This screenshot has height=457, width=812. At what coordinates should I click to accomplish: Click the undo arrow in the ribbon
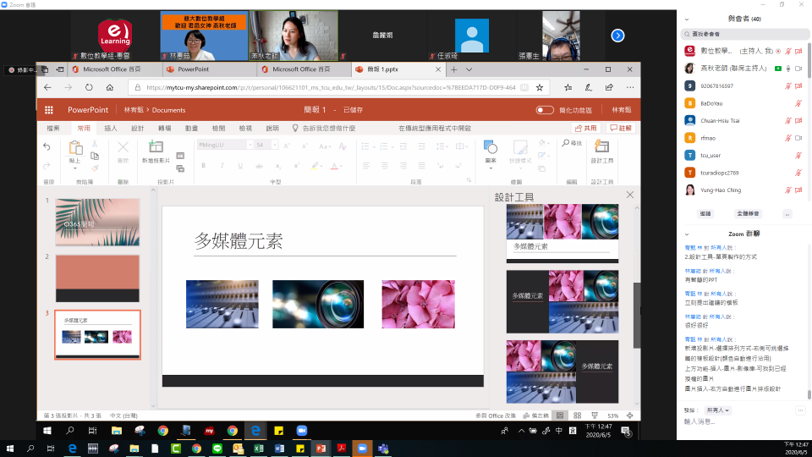[x=47, y=146]
